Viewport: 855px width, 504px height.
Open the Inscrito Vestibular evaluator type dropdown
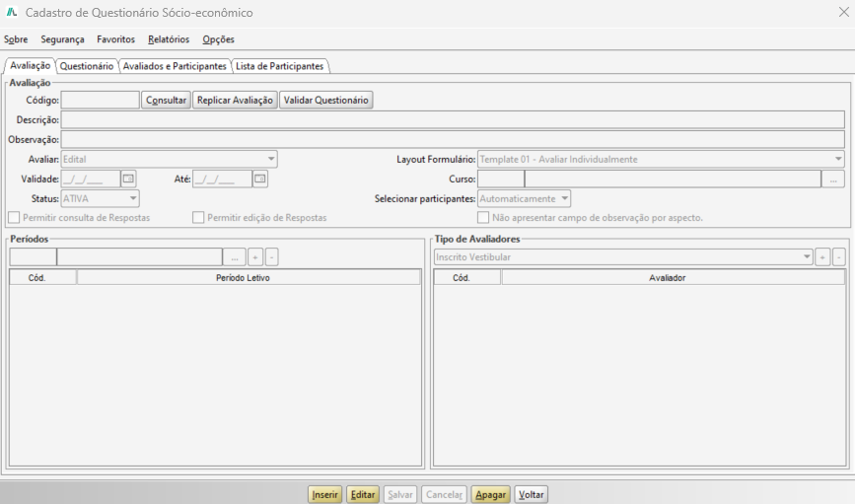tap(623, 256)
